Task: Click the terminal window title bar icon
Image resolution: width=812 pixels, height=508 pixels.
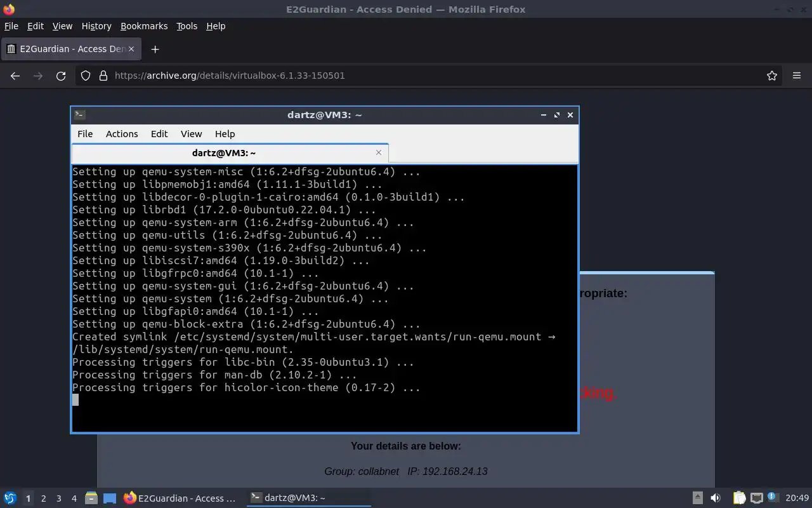Action: [80, 115]
